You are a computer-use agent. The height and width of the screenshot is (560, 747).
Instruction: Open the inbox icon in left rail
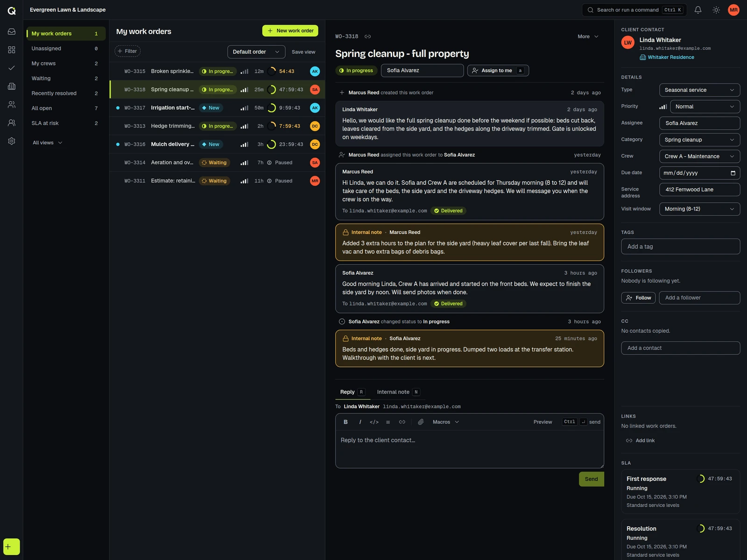click(x=12, y=31)
